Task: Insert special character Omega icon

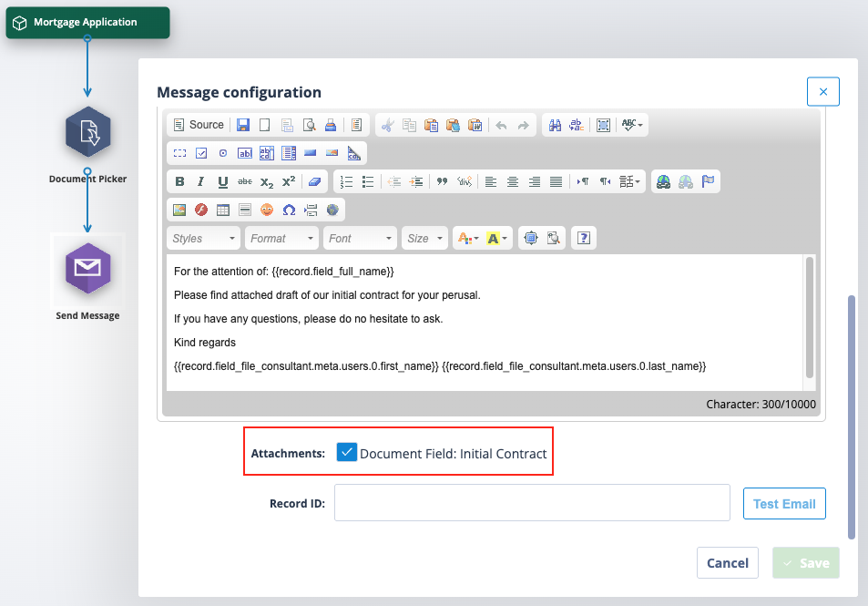Action: [289, 210]
